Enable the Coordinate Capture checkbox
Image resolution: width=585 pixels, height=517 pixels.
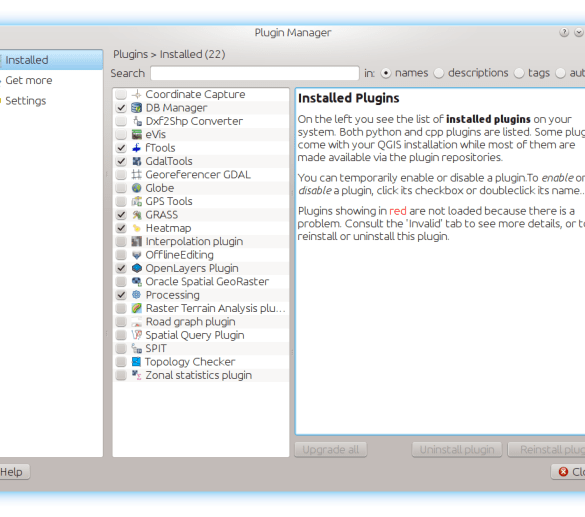[121, 94]
